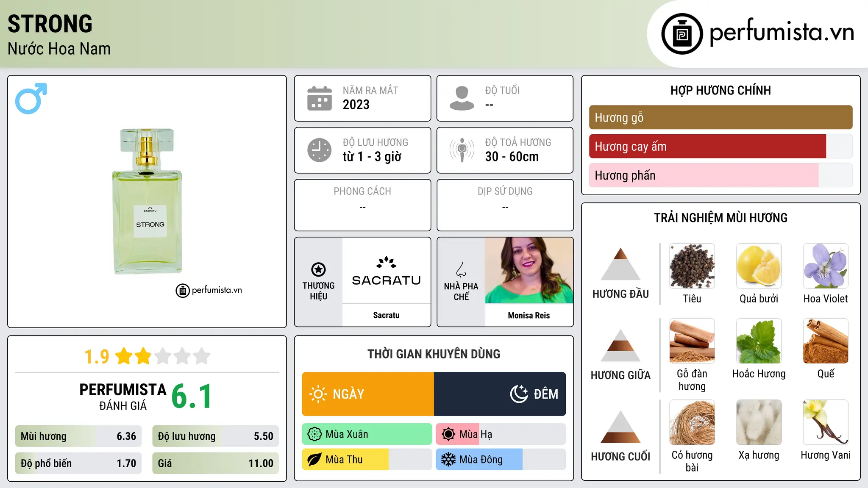This screenshot has width=868, height=488.
Task: Click the nose icon above Nhà pha chế
Action: click(461, 269)
